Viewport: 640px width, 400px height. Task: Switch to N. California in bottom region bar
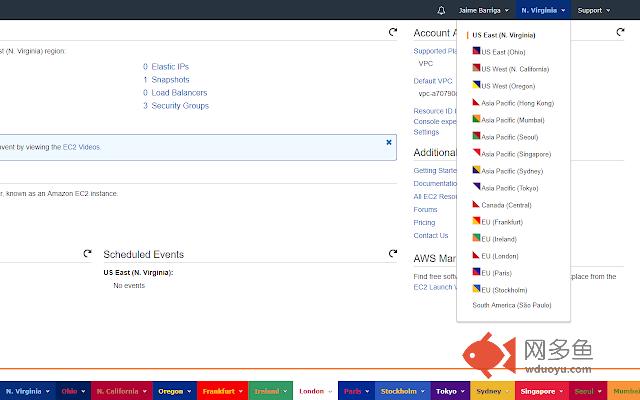point(122,391)
